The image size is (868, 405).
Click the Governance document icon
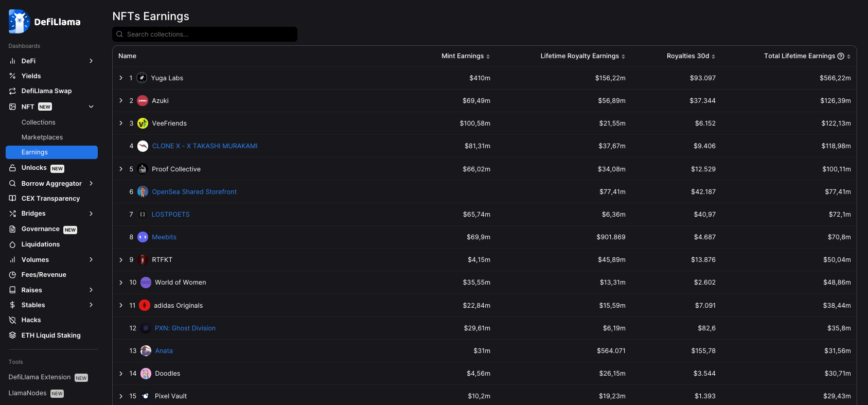click(x=12, y=229)
